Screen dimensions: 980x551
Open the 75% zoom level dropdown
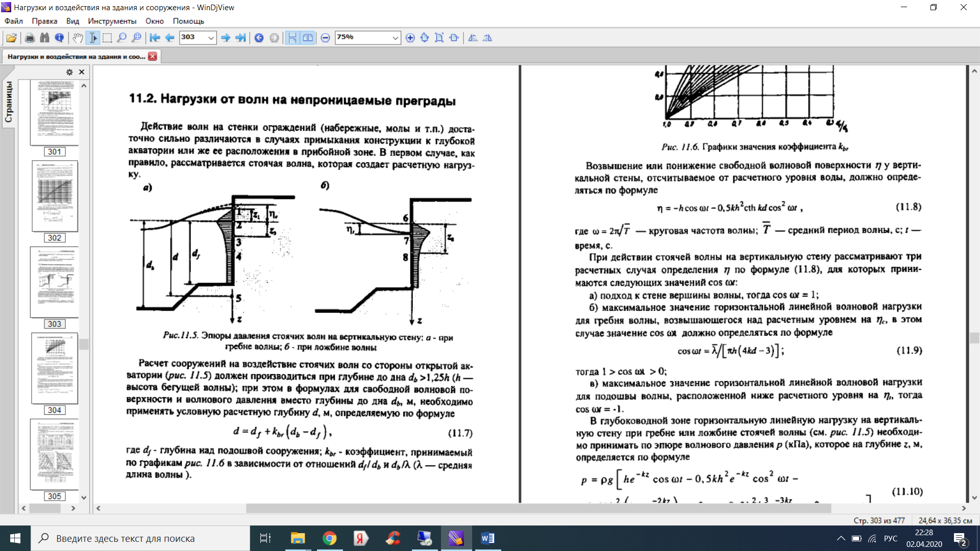click(x=395, y=38)
